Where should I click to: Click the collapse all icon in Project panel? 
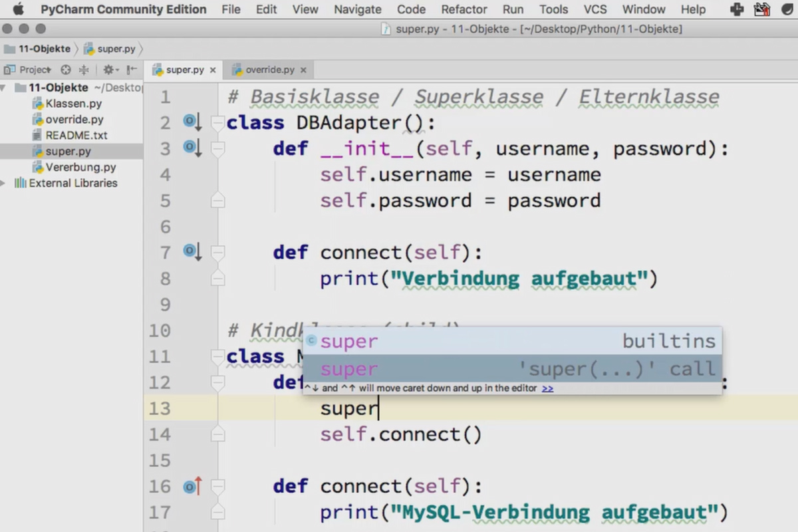click(x=84, y=70)
